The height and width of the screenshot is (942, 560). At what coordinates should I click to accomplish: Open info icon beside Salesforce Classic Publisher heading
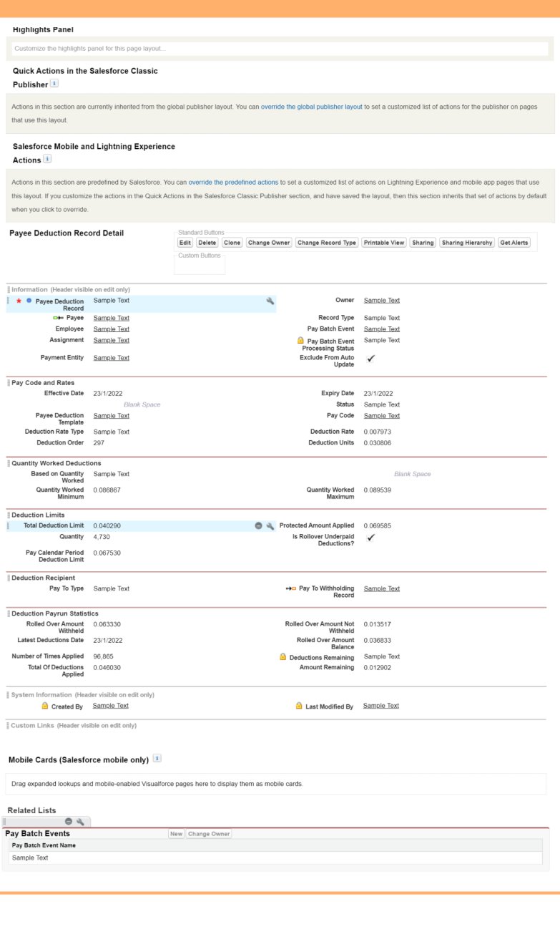pyautogui.click(x=54, y=84)
